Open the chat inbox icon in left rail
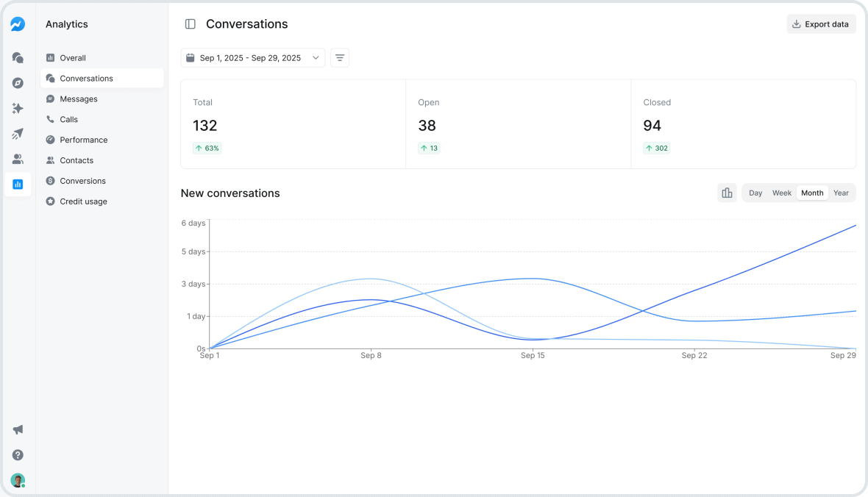 coord(18,57)
